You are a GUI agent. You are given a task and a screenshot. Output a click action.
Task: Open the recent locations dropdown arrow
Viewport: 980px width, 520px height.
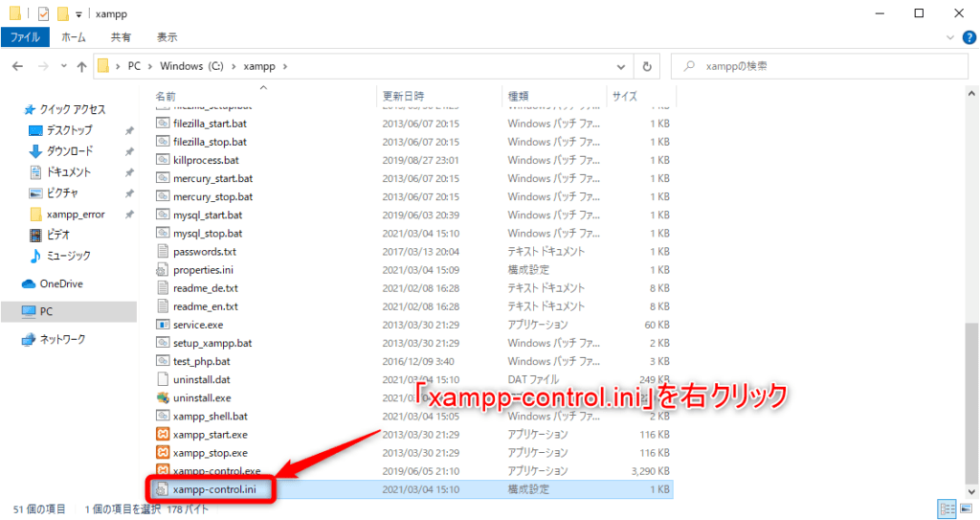point(63,66)
